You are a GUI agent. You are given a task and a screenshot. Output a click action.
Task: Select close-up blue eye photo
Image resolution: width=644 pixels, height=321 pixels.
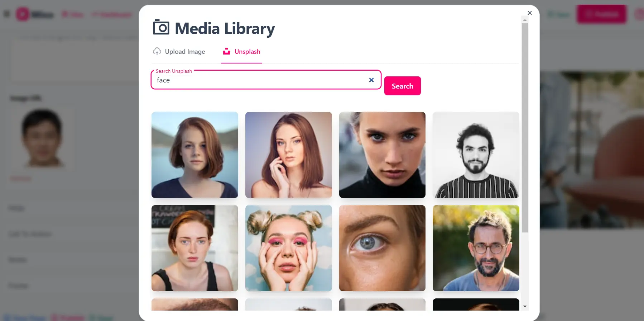(382, 248)
